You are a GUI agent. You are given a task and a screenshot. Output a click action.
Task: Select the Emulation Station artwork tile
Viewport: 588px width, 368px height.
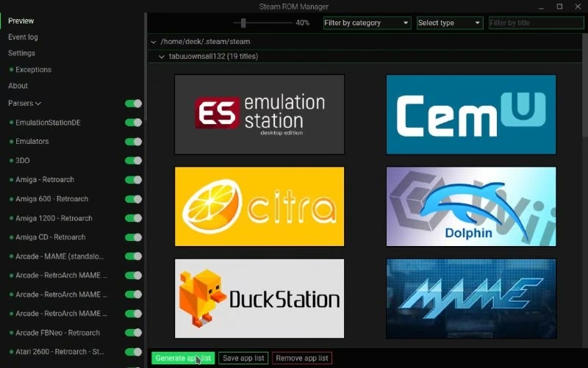pos(259,115)
